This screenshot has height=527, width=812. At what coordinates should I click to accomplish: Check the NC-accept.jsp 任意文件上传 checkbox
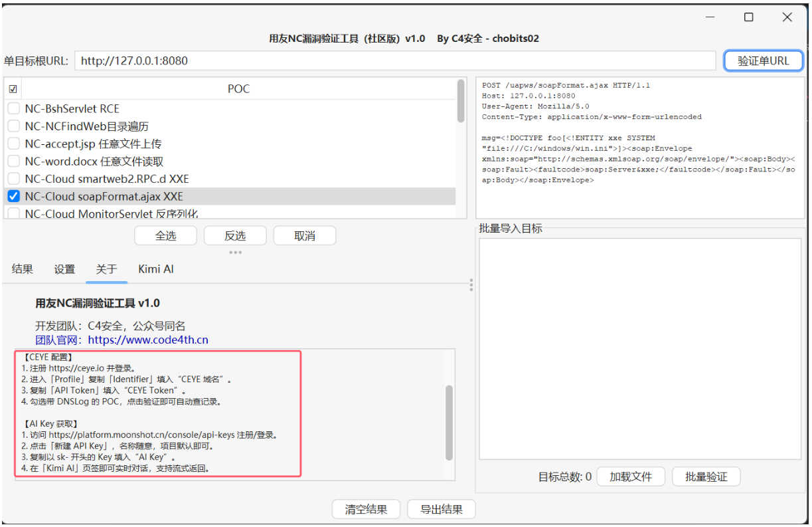13,144
